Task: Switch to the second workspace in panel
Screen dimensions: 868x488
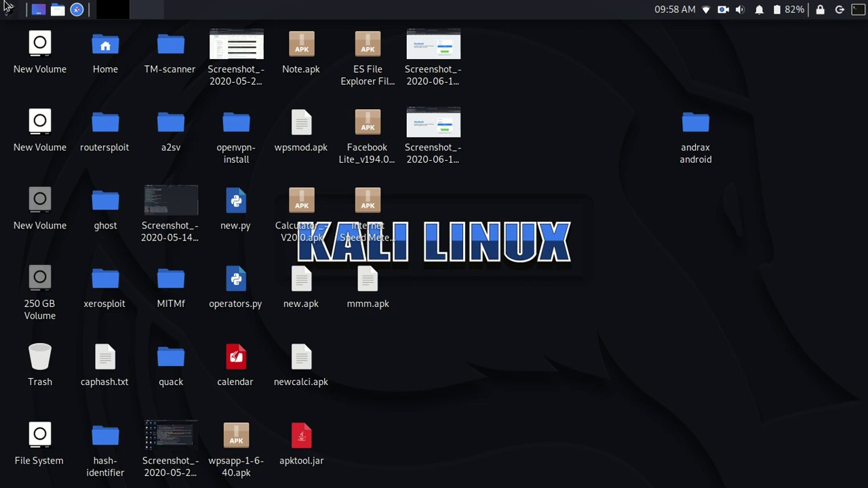Action: (146, 9)
